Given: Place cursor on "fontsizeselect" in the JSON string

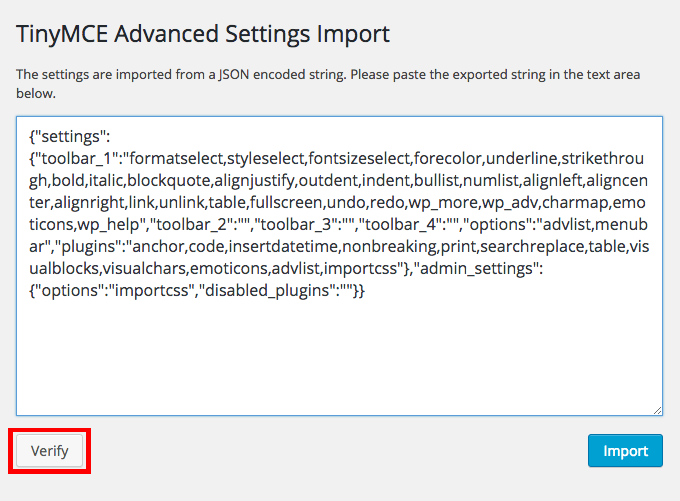Looking at the screenshot, I should 359,158.
